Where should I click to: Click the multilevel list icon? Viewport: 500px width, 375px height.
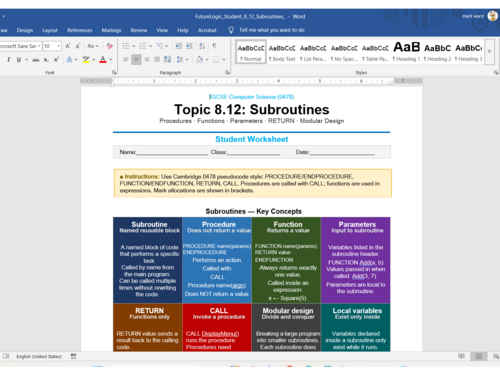[x=160, y=46]
